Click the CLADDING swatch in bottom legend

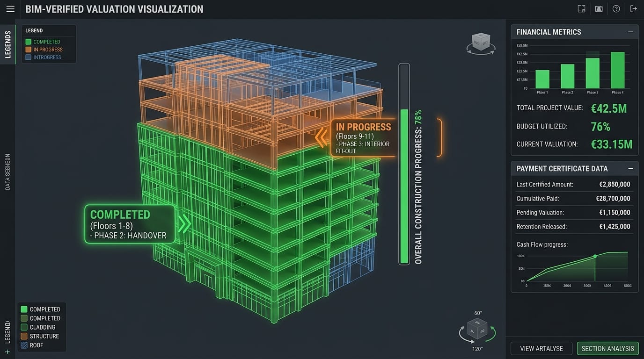[24, 327]
